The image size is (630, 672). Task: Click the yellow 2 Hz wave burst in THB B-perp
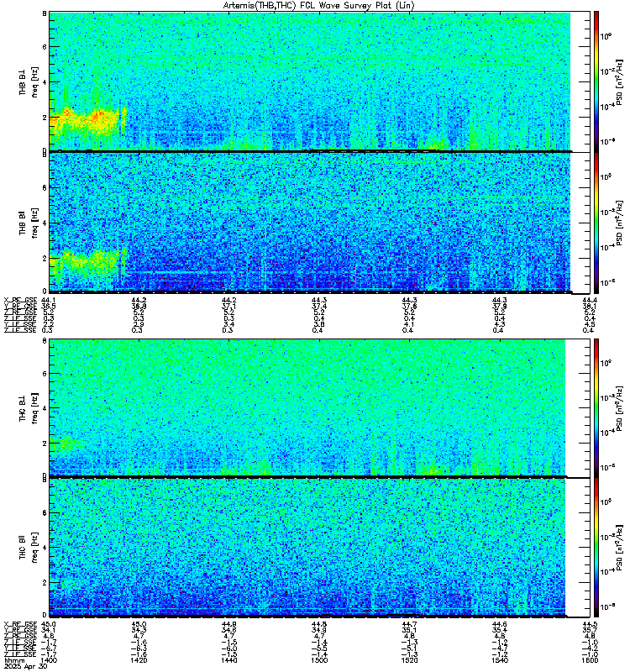coord(85,121)
